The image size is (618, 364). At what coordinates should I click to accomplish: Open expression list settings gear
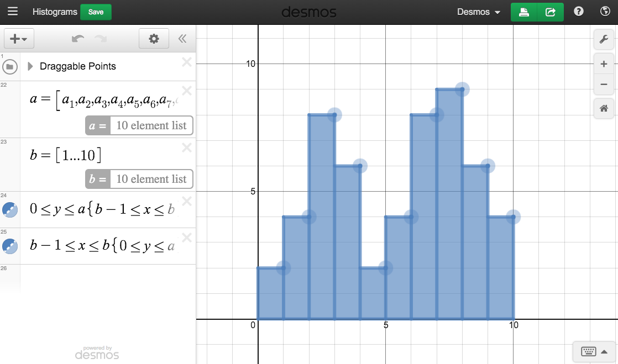[x=154, y=39]
